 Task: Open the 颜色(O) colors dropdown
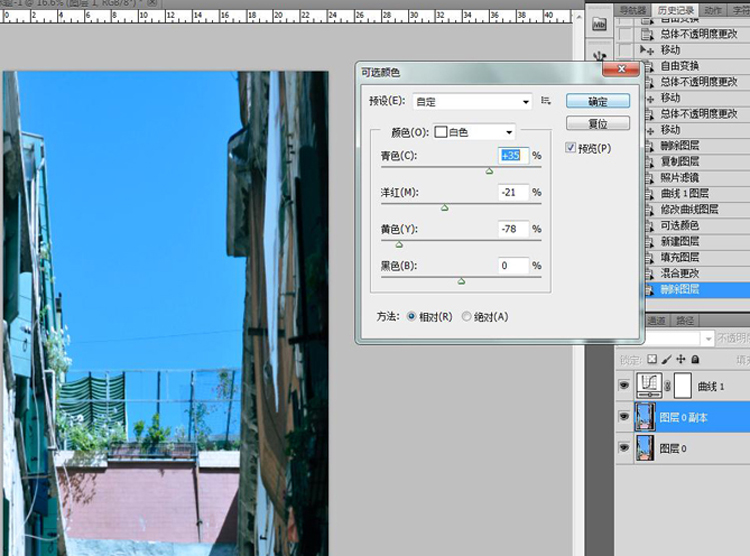pyautogui.click(x=474, y=132)
